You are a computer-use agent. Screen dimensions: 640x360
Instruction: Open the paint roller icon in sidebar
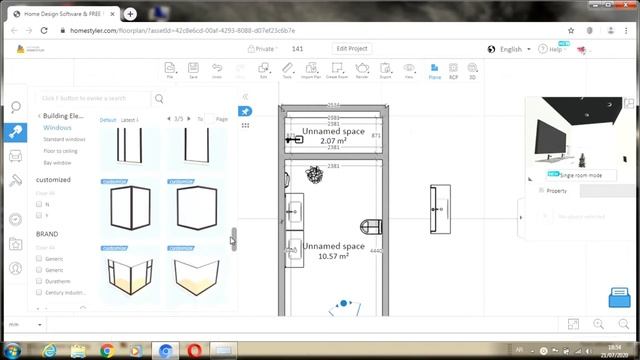[16, 180]
